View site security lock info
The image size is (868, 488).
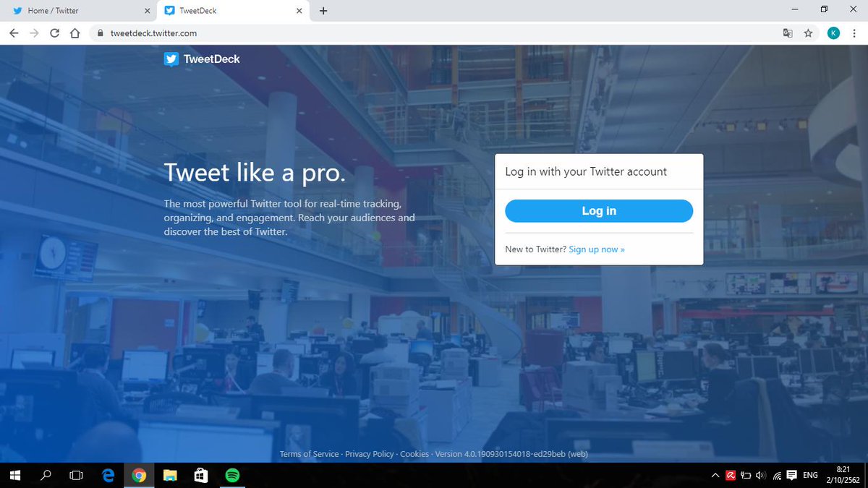click(101, 33)
